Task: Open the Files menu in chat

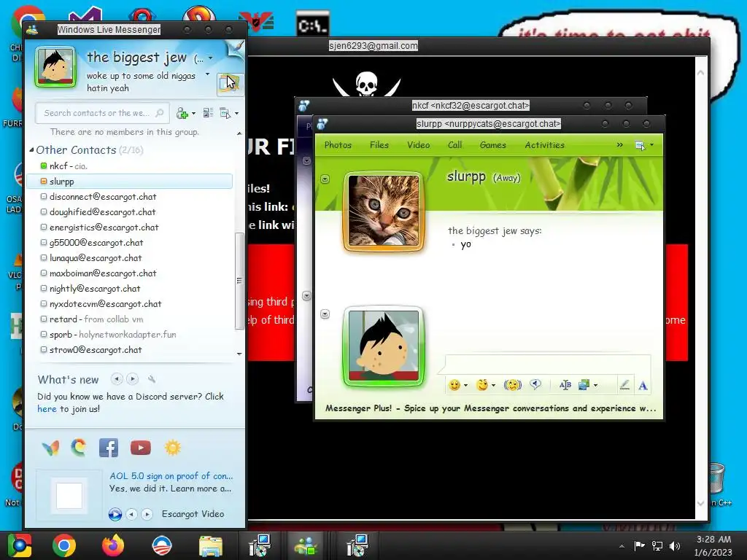Action: coord(379,145)
